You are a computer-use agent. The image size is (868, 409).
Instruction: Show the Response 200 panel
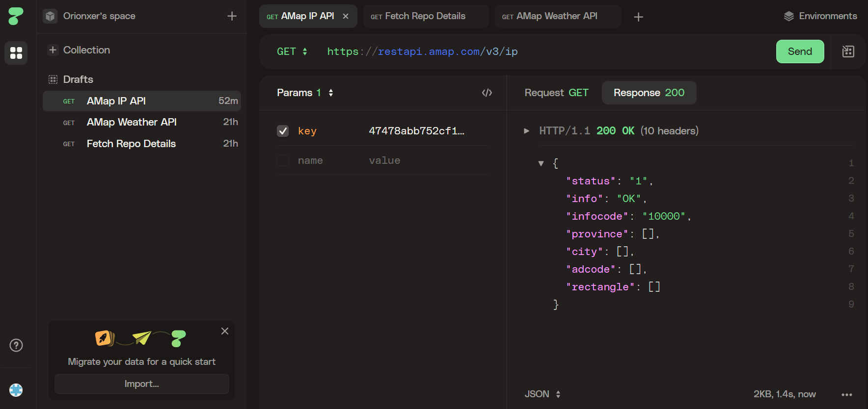pyautogui.click(x=649, y=93)
